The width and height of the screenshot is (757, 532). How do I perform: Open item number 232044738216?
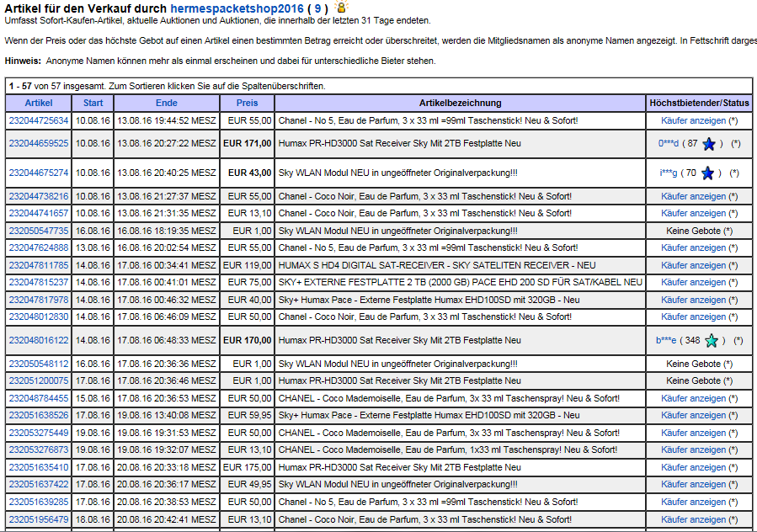point(39,196)
